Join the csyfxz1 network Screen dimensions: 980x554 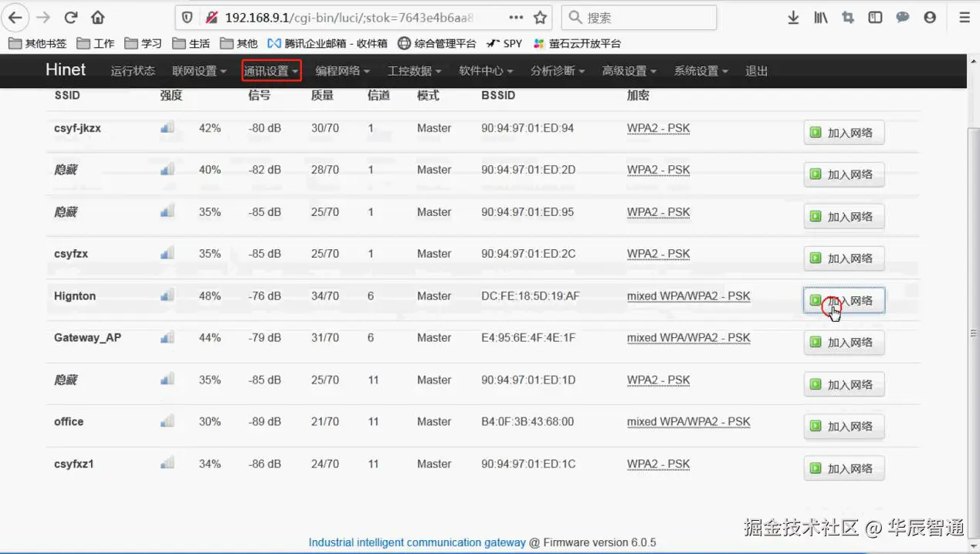tap(844, 468)
